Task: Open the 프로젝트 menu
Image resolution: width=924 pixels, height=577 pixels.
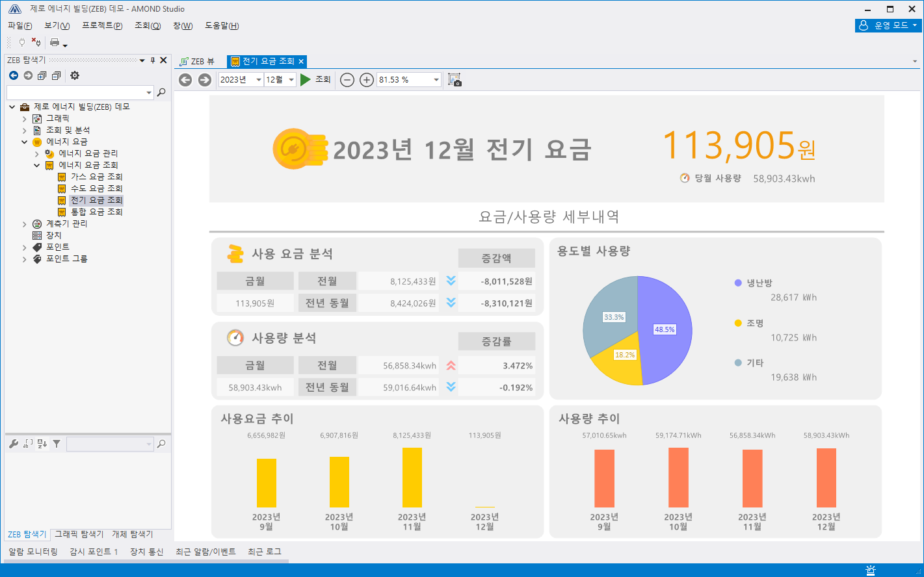Action: [x=102, y=25]
